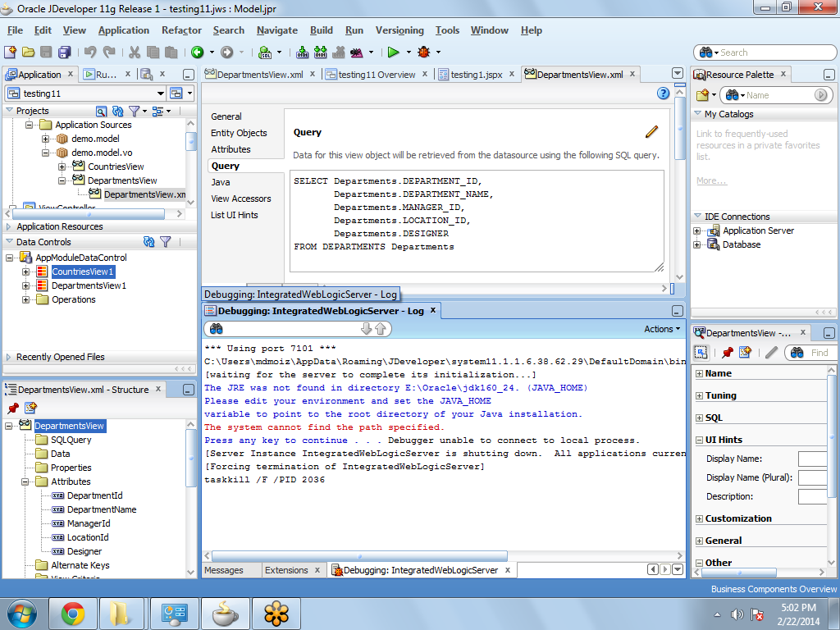
Task: Open the File menu
Action: click(x=15, y=30)
